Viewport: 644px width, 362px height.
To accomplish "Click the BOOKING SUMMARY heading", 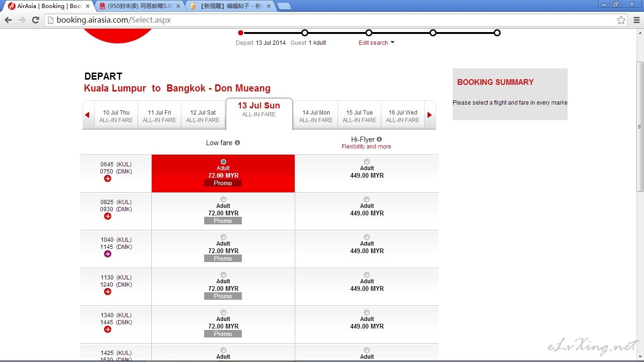I will point(495,82).
